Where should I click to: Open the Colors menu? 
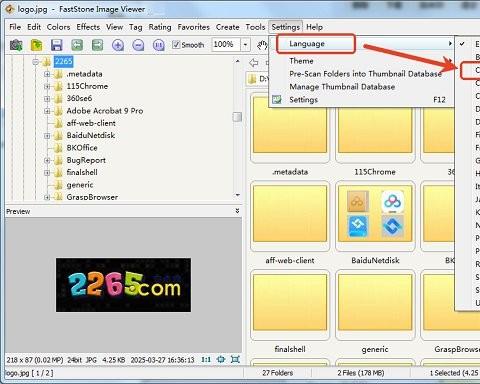[58, 27]
